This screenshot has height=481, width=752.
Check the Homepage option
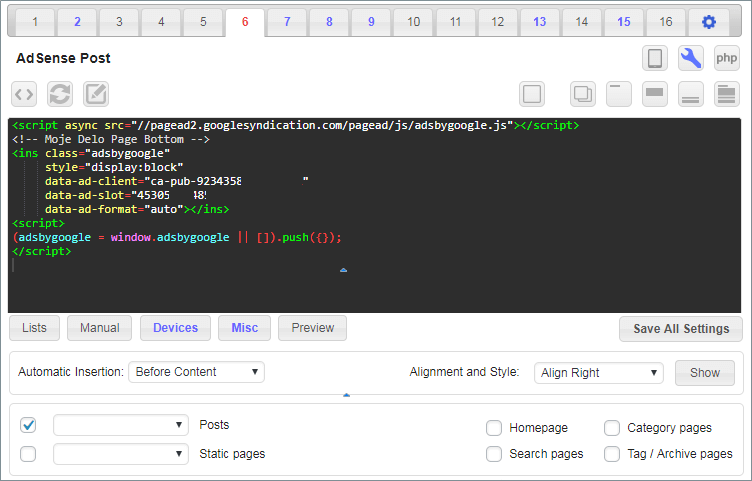(x=494, y=428)
